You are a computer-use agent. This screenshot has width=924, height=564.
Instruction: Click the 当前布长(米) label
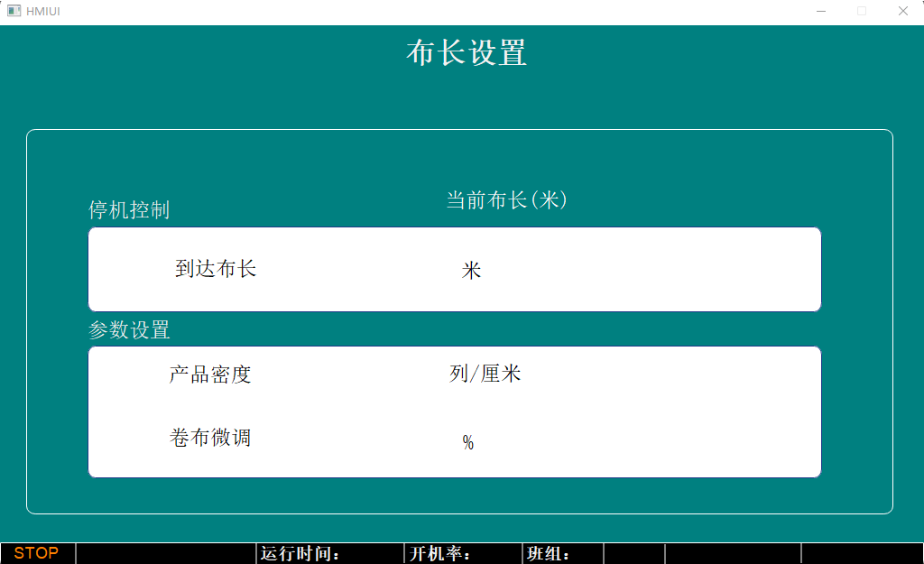[506, 200]
